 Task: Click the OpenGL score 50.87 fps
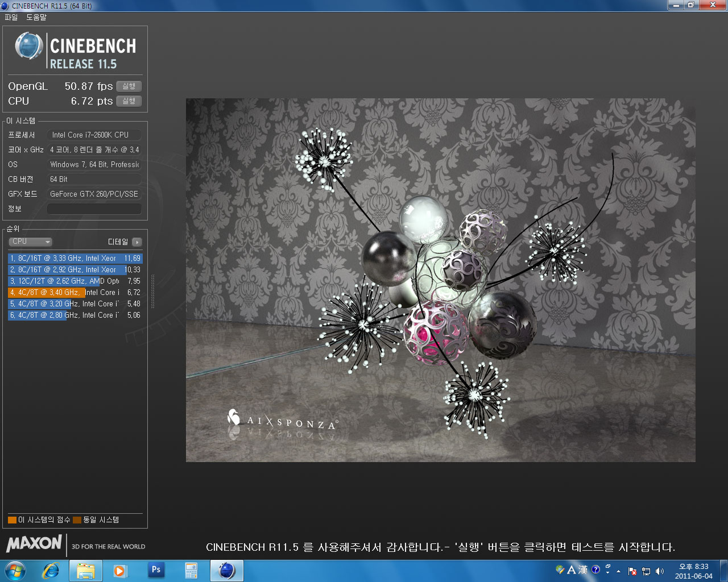[x=89, y=86]
